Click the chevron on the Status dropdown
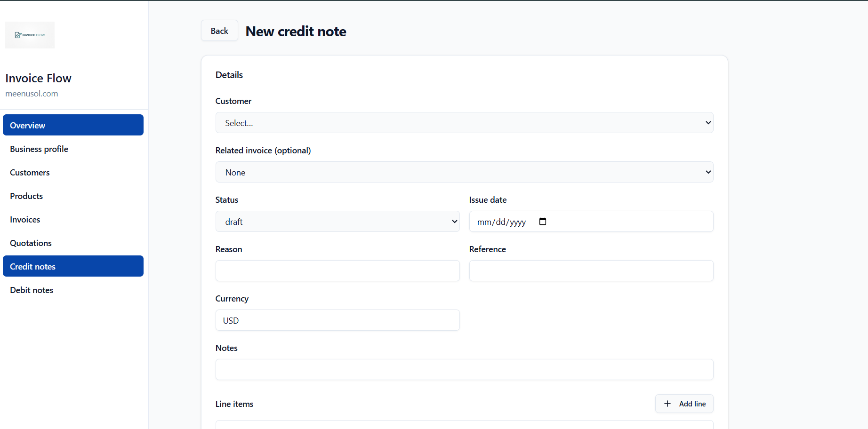Viewport: 868px width, 429px height. click(x=454, y=221)
